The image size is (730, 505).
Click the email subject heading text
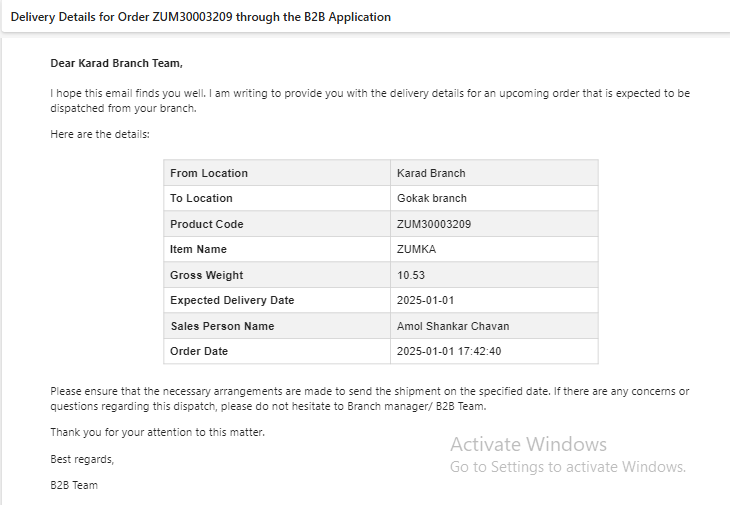tap(201, 17)
